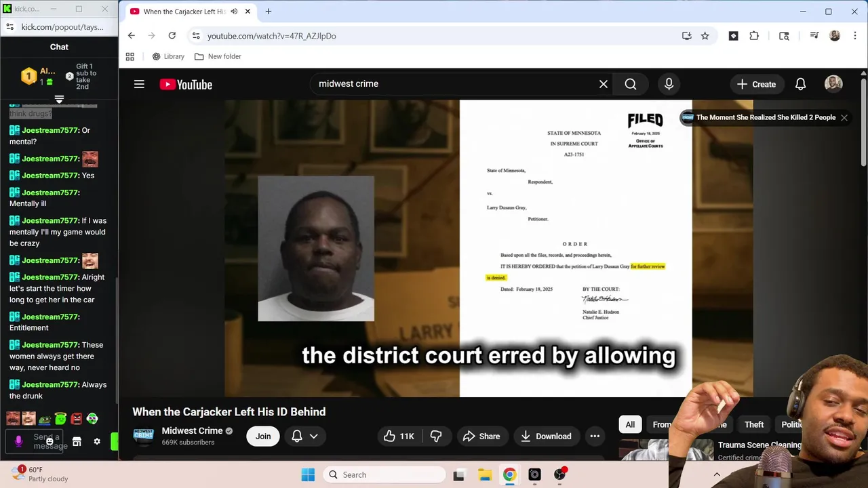Run search with magnifier button
Screen dimensions: 868x488
pos(631,84)
